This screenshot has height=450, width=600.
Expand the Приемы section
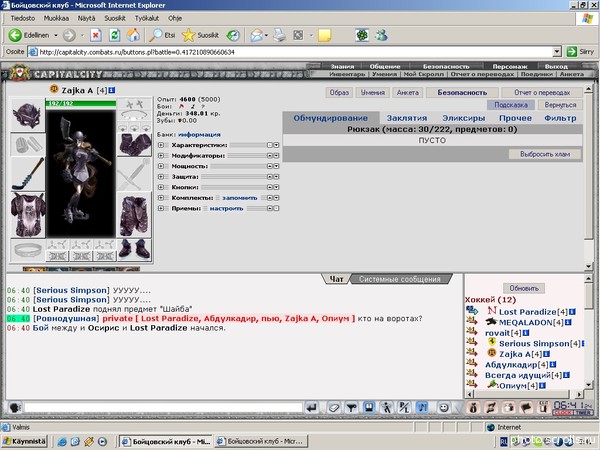161,208
